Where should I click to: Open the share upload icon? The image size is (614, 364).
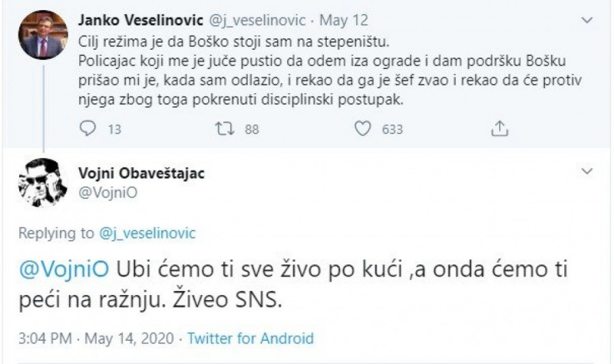tap(500, 128)
